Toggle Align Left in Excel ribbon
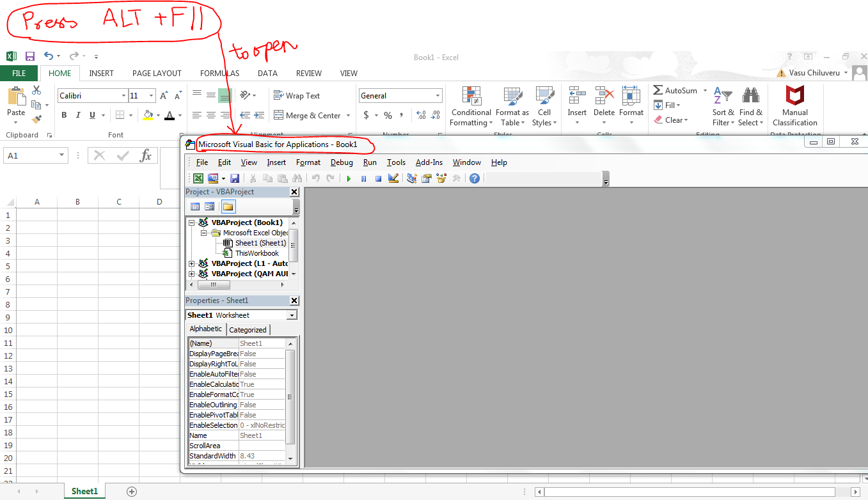The width and height of the screenshot is (868, 500). coord(197,116)
